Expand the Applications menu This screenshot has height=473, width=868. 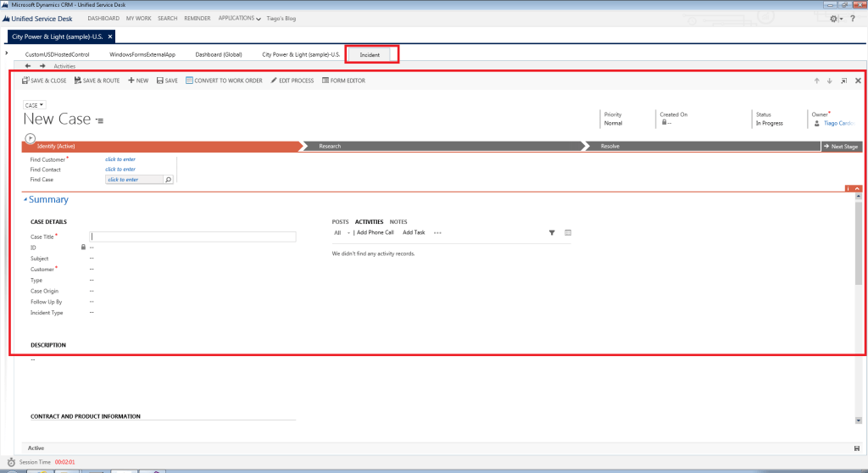tap(239, 18)
